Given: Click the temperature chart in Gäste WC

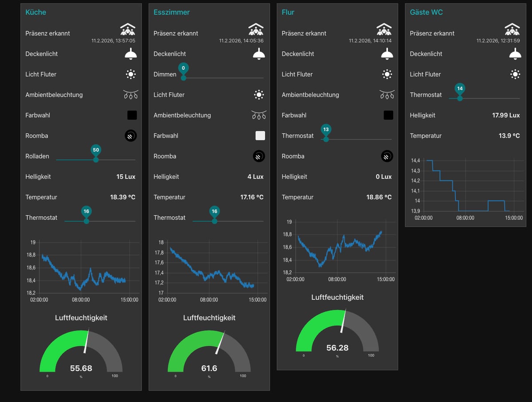Looking at the screenshot, I should [465, 186].
